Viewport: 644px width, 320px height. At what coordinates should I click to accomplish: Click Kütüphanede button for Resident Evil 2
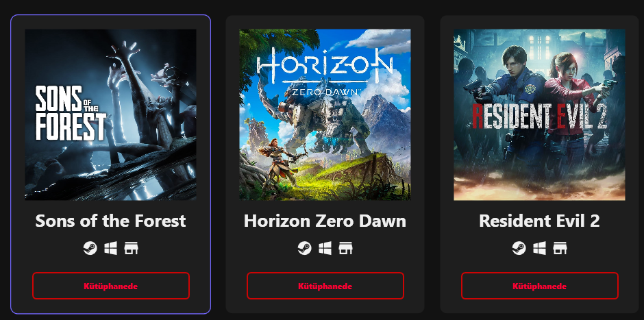click(540, 286)
